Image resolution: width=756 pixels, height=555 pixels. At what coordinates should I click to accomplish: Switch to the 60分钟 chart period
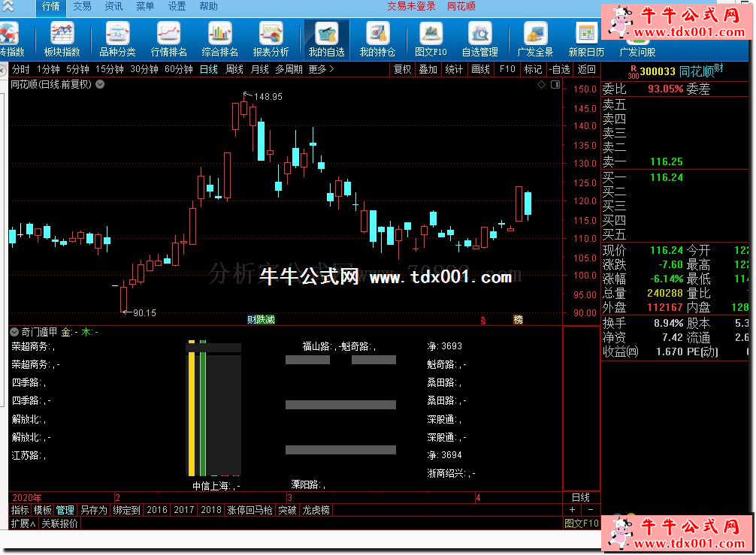(x=179, y=69)
